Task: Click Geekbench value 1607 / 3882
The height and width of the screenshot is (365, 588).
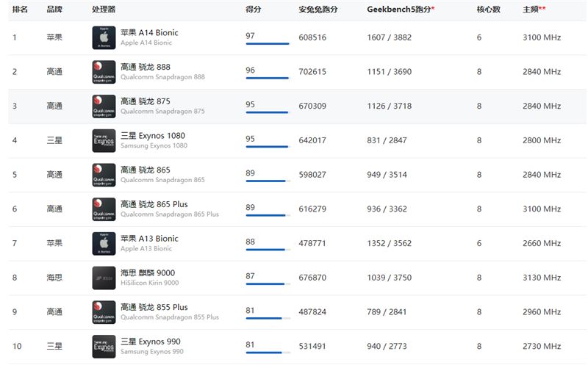Action: pos(390,37)
